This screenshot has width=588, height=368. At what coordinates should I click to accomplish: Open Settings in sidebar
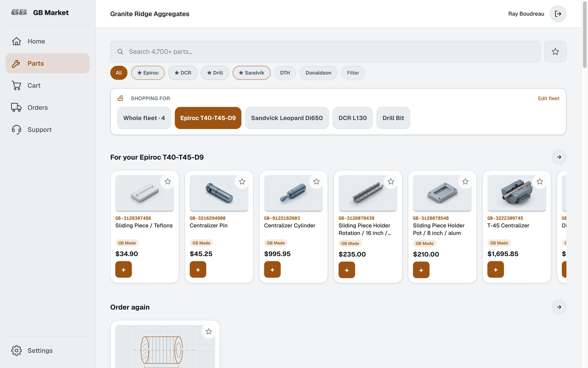[47, 351]
